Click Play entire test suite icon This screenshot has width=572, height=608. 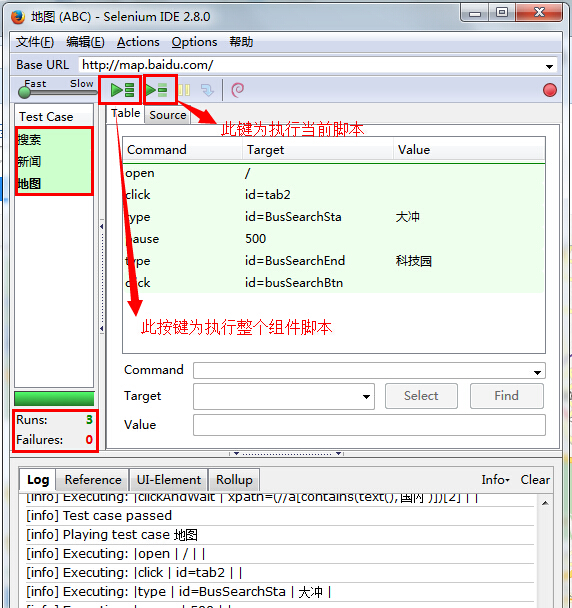pyautogui.click(x=122, y=90)
